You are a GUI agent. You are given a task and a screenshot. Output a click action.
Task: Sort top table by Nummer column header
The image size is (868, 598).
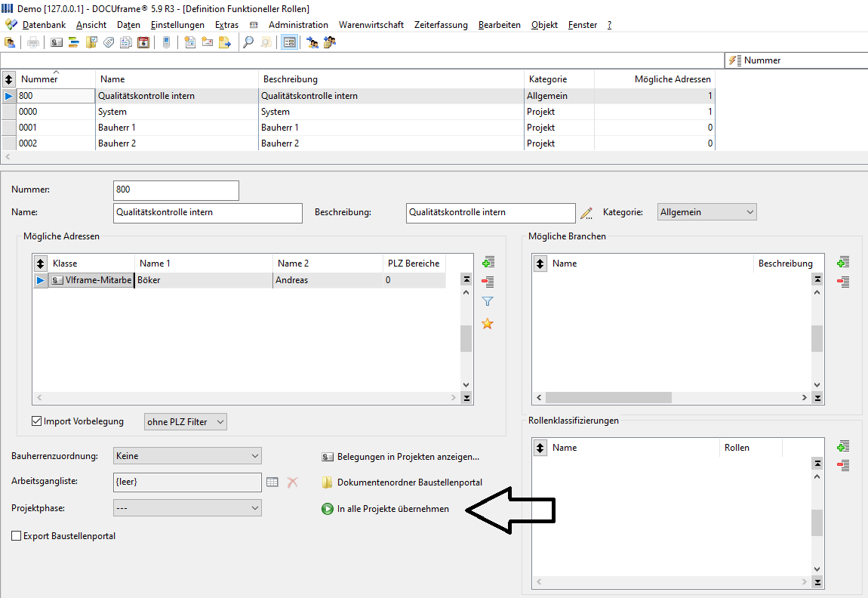tap(55, 79)
